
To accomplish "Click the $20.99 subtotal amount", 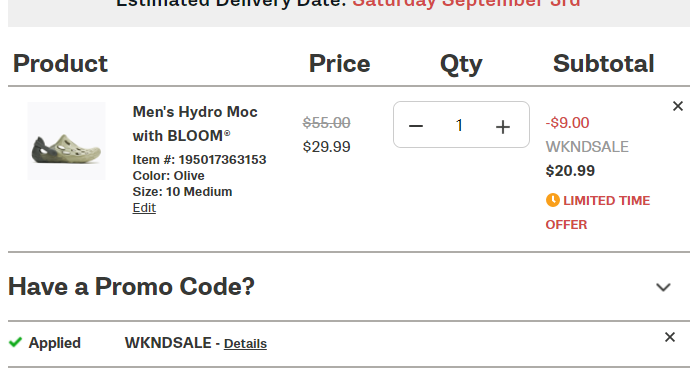I will 570,171.
